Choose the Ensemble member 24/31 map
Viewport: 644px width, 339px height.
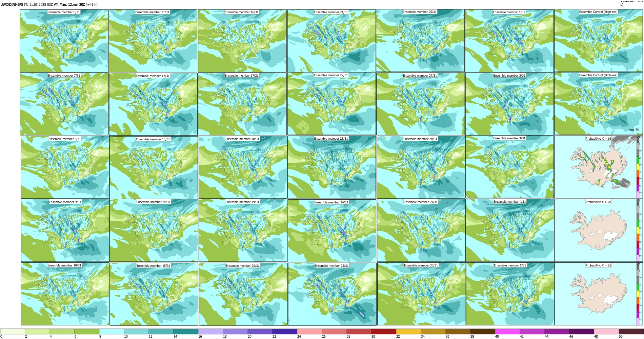[332, 231]
